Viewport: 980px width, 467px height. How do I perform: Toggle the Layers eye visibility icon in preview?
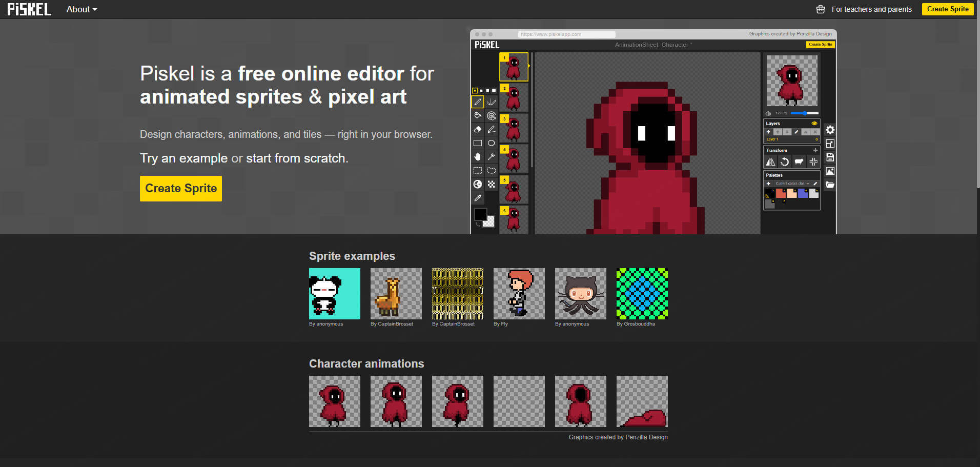click(814, 124)
